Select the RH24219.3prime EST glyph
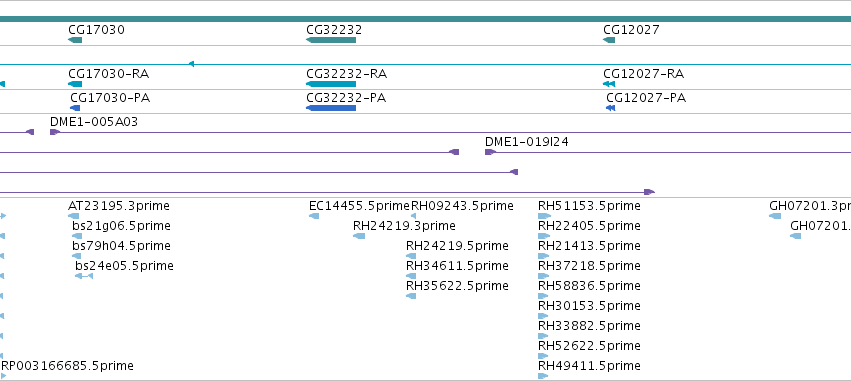 pos(359,236)
